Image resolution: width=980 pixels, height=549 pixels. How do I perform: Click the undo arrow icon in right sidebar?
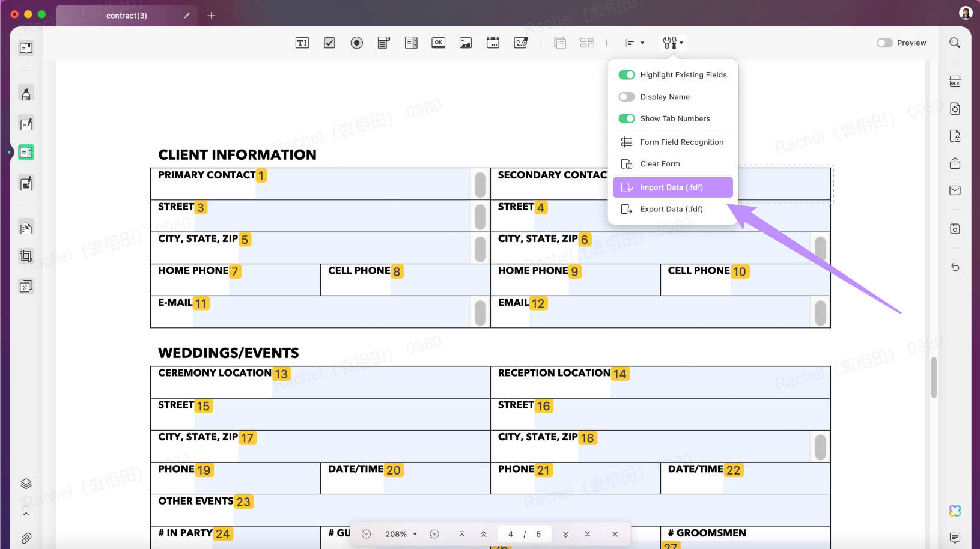955,267
